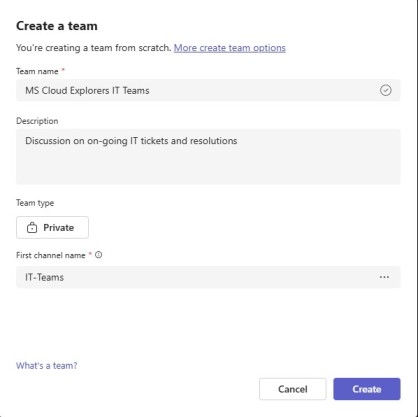Open the ellipsis options in channel name field
This screenshot has width=418, height=417.
point(384,277)
